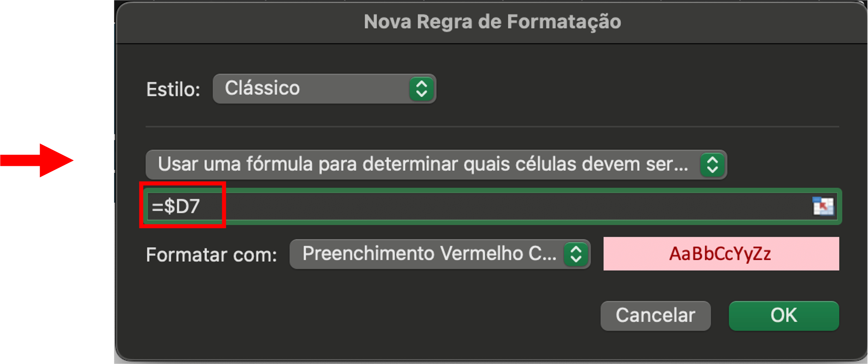Image resolution: width=868 pixels, height=364 pixels.
Task: Click the red highlight box border around formula
Action: [183, 226]
